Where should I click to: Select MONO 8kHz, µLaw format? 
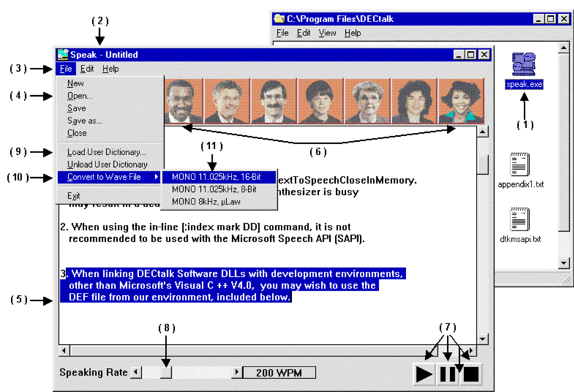click(207, 202)
